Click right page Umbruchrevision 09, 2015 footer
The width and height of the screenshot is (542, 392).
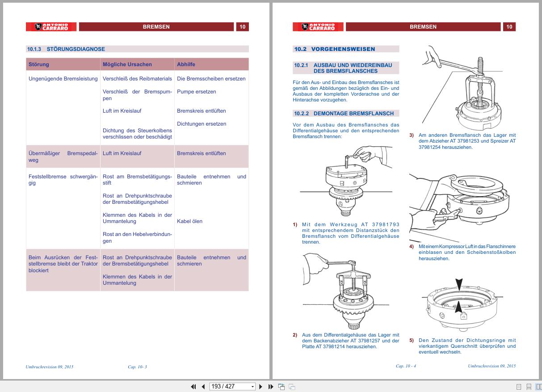[492, 366]
